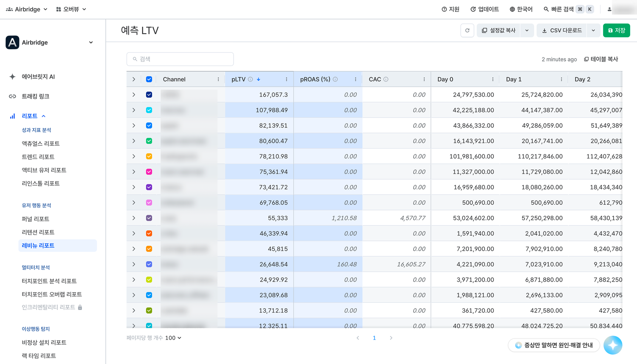
Task: Click the CSV 다운로드 button
Action: tap(562, 31)
